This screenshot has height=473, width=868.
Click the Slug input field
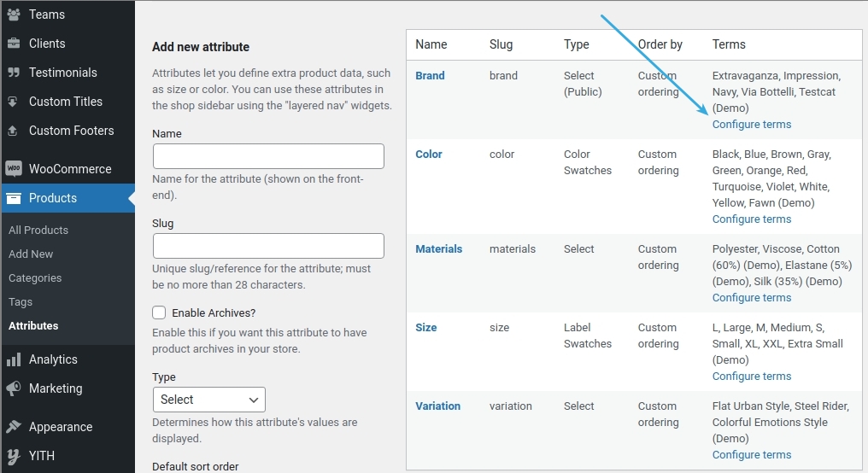[268, 246]
